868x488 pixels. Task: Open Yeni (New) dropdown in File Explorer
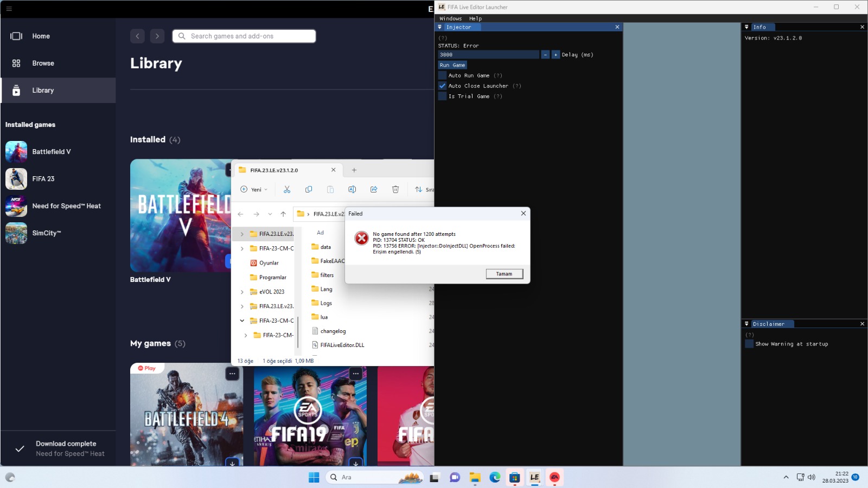click(254, 189)
